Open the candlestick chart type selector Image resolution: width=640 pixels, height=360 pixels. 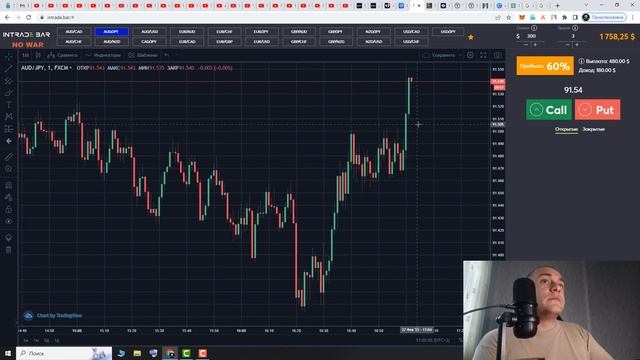pos(38,55)
